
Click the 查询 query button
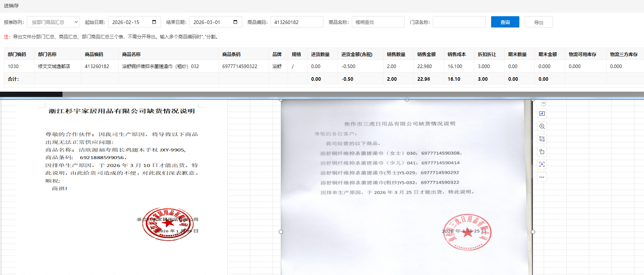(505, 22)
